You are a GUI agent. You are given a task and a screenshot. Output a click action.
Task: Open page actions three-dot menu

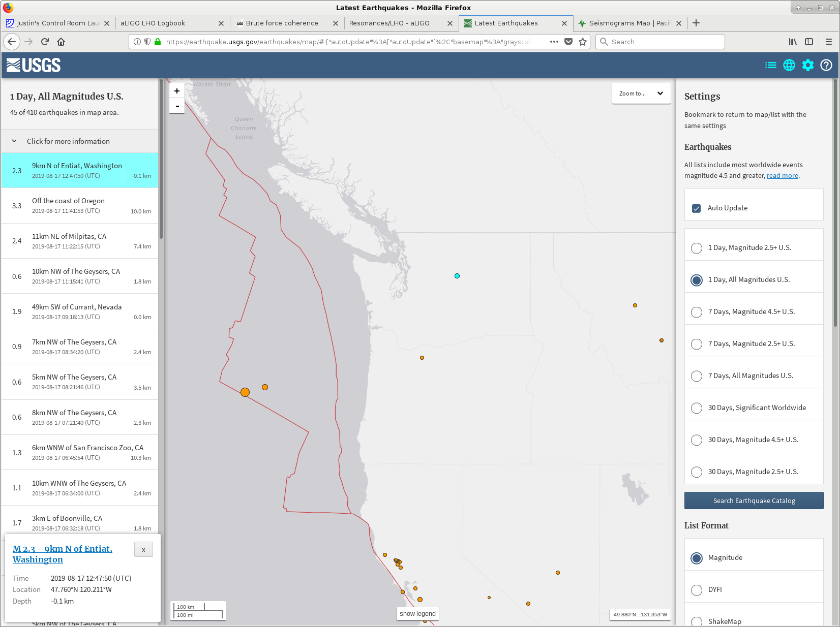(554, 42)
